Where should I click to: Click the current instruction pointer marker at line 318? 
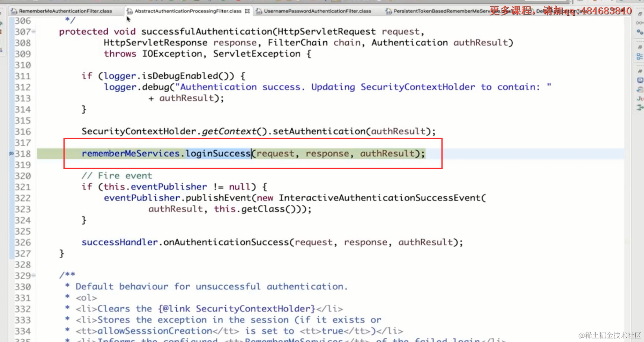click(11, 153)
